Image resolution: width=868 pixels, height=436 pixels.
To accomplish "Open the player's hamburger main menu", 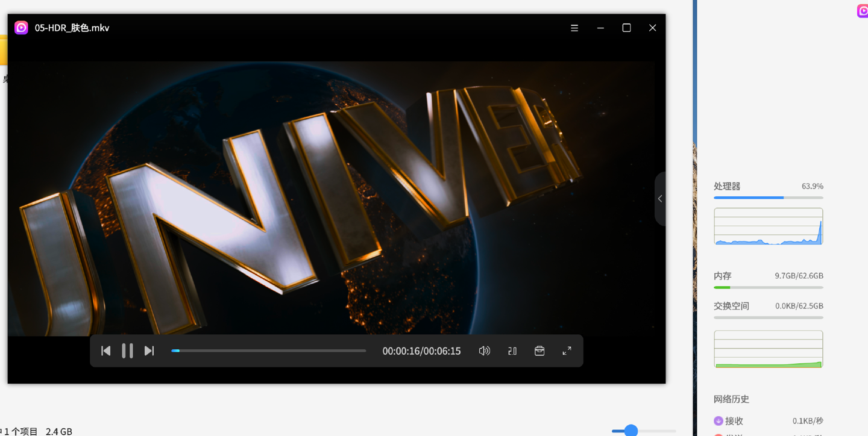I will (x=574, y=28).
